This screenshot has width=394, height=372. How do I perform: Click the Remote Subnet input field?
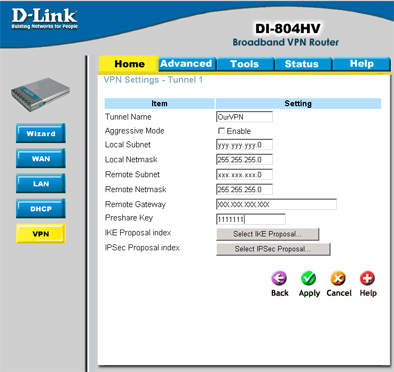pyautogui.click(x=244, y=175)
